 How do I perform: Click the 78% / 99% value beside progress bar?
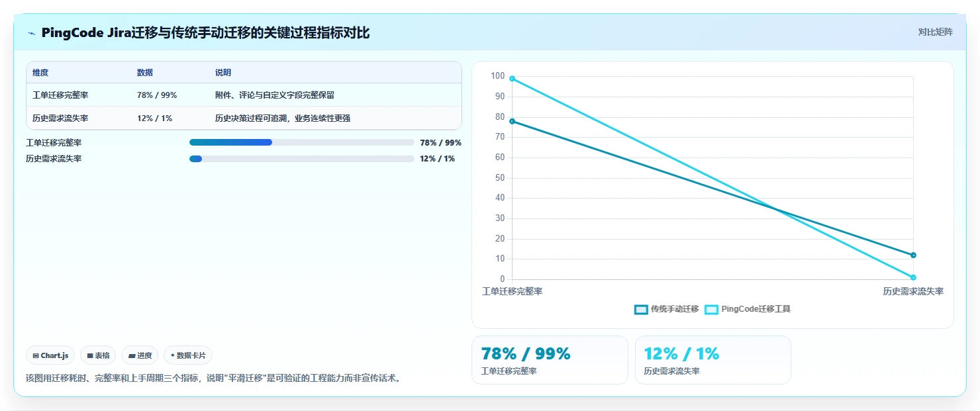pyautogui.click(x=440, y=142)
